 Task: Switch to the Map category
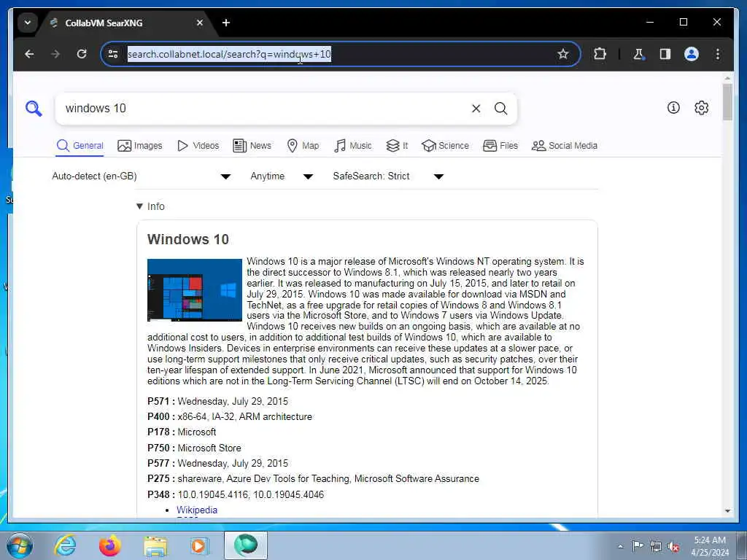[x=303, y=146]
